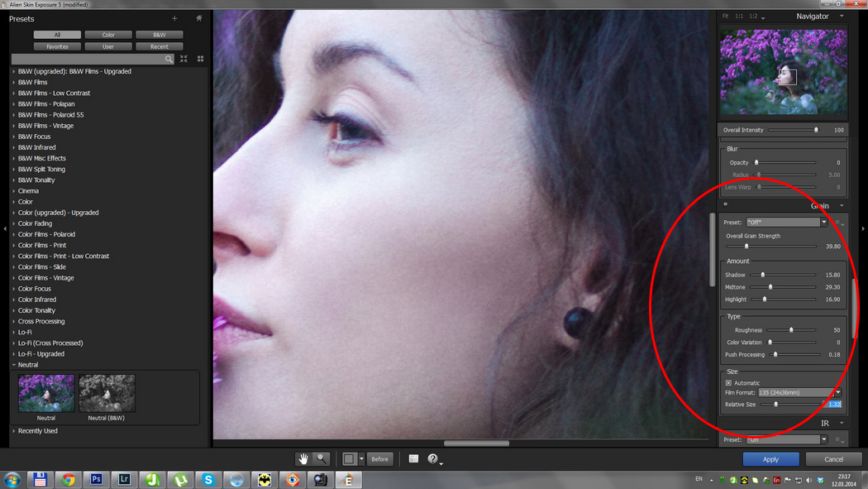Open the IR panel menu arrow
The image size is (868, 489).
(842, 423)
